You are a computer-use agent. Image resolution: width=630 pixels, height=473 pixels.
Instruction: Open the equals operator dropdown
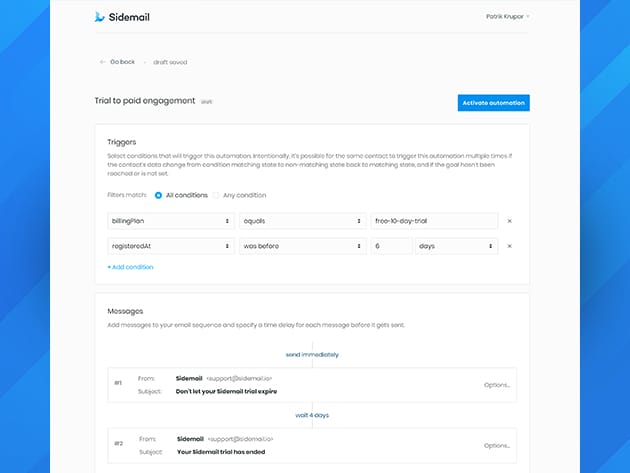(302, 221)
